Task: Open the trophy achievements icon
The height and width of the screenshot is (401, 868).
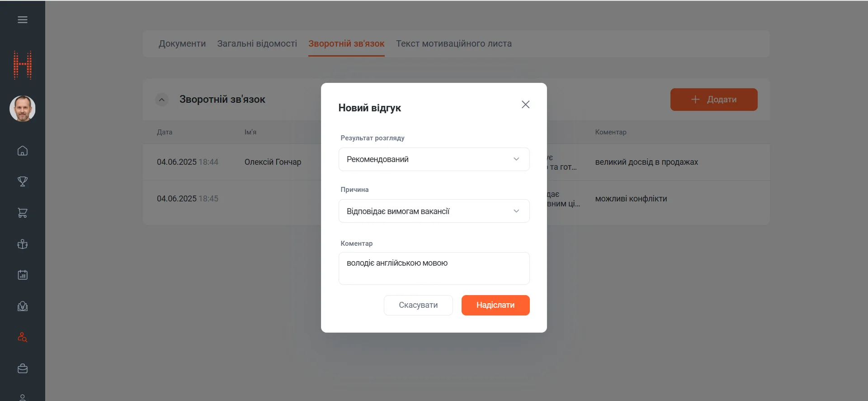Action: click(23, 181)
